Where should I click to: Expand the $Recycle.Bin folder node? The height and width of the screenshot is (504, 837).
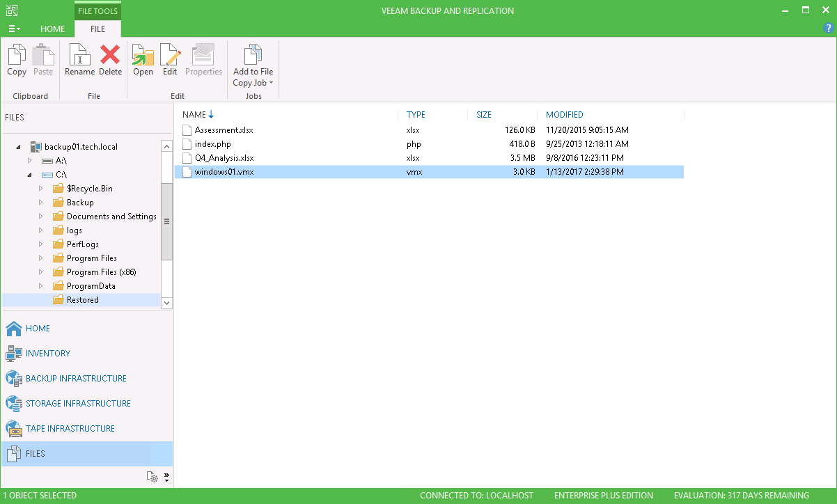tap(41, 189)
